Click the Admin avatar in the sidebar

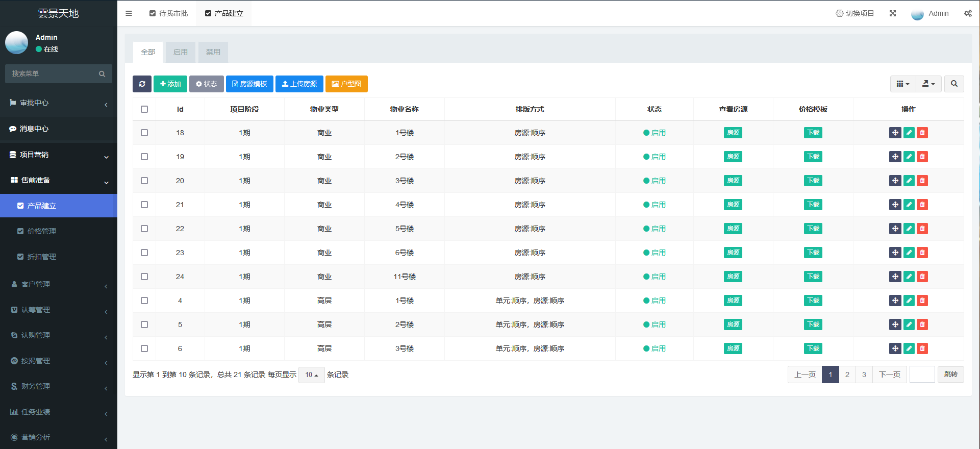(x=16, y=43)
